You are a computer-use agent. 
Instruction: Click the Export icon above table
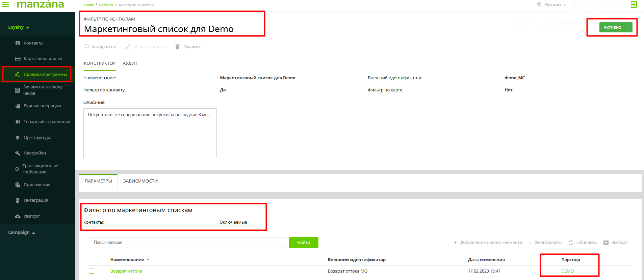(x=606, y=243)
